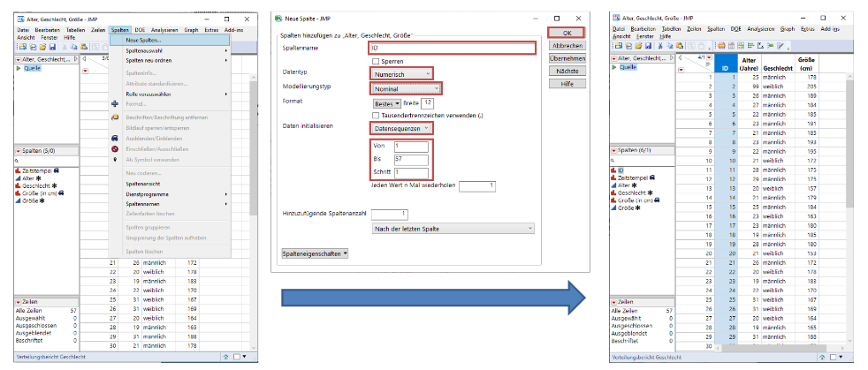
Task: Click the ID column header in right table
Action: (x=724, y=66)
